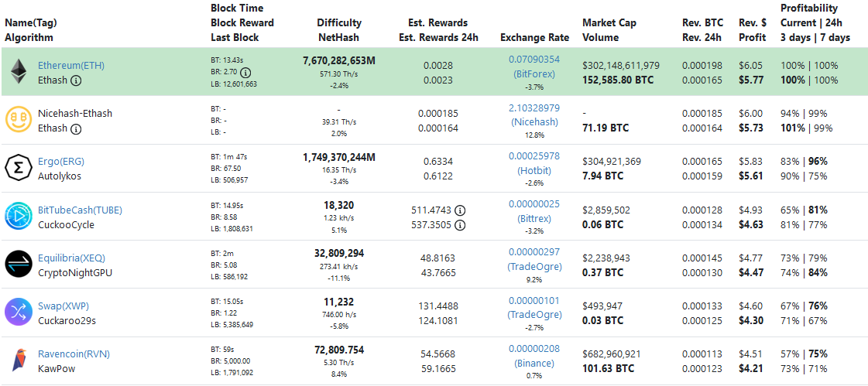Open the Ergo(ERG) coin link
The image size is (868, 386).
[61, 162]
